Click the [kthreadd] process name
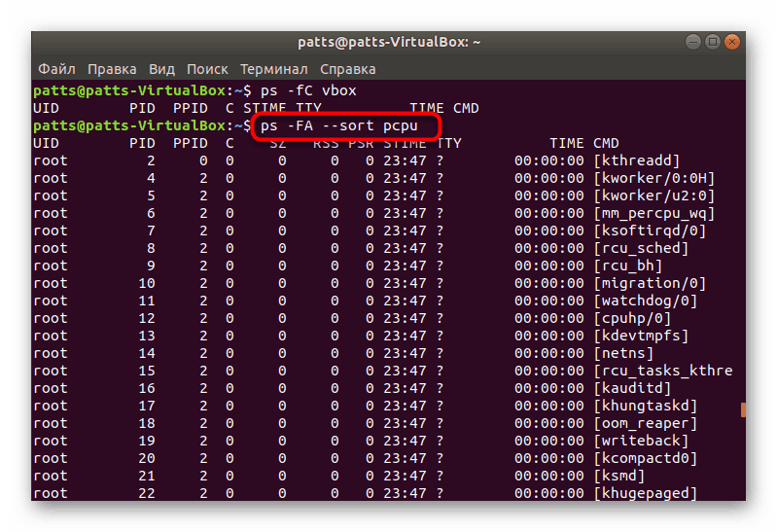 [x=636, y=160]
